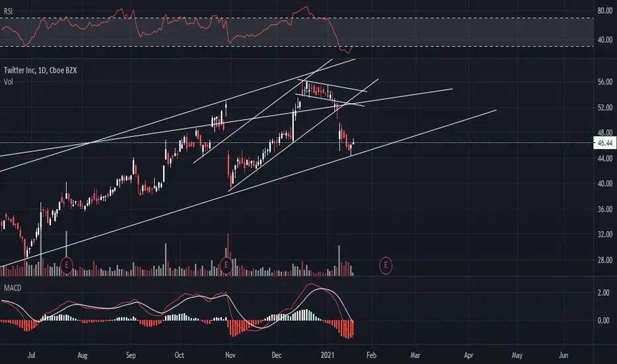Click the Twitter Inc, 1D, Cboe BZX title

(x=40, y=70)
